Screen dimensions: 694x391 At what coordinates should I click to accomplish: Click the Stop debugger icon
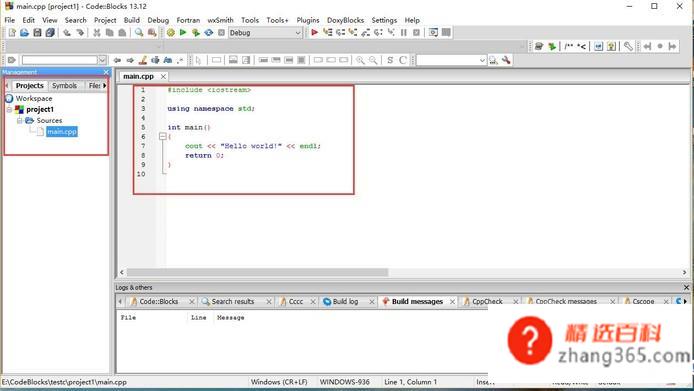pos(416,32)
